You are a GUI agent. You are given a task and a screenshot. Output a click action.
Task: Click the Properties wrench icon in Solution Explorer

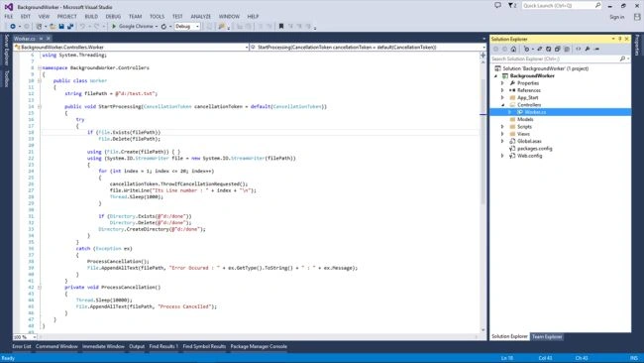588,49
